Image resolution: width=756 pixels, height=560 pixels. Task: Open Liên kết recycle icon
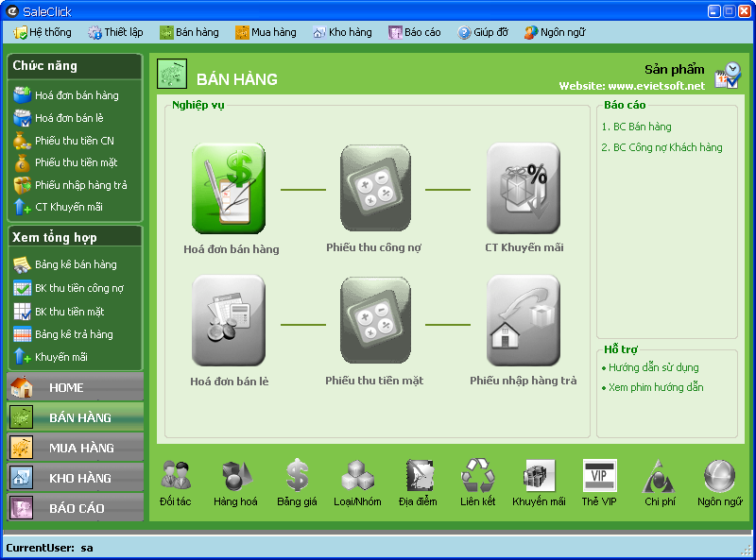[x=478, y=475]
